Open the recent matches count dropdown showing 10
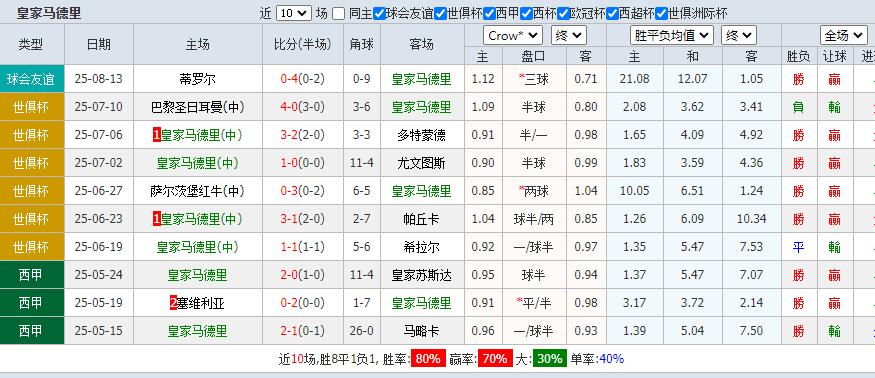 294,13
